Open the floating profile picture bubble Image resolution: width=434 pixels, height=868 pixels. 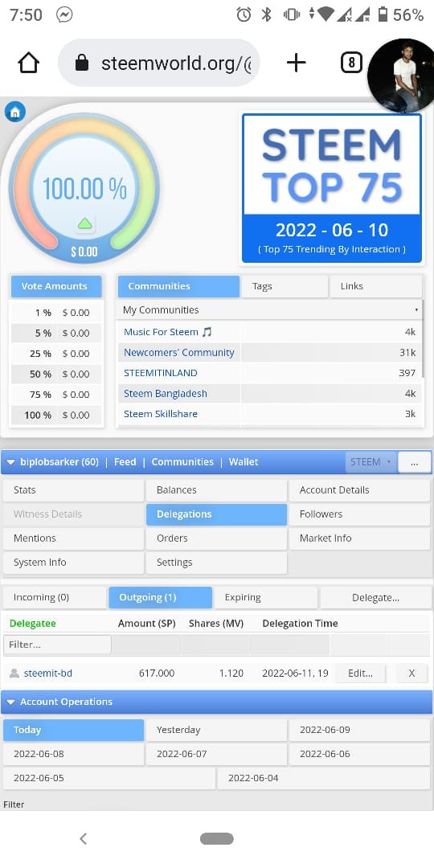401,76
